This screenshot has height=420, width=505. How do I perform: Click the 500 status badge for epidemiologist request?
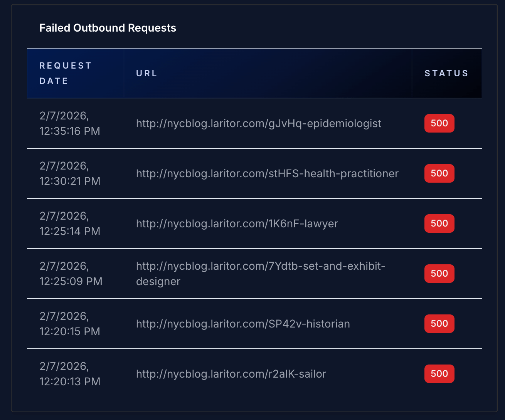pos(439,123)
